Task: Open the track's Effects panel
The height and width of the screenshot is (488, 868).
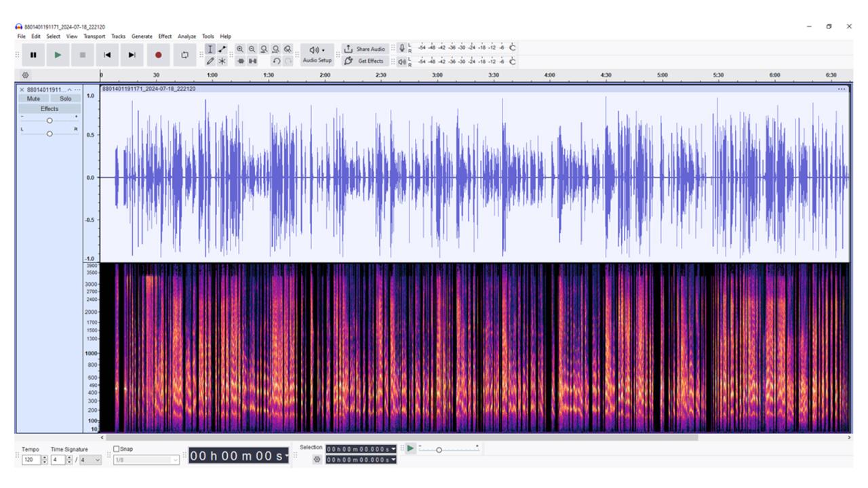Action: click(50, 108)
